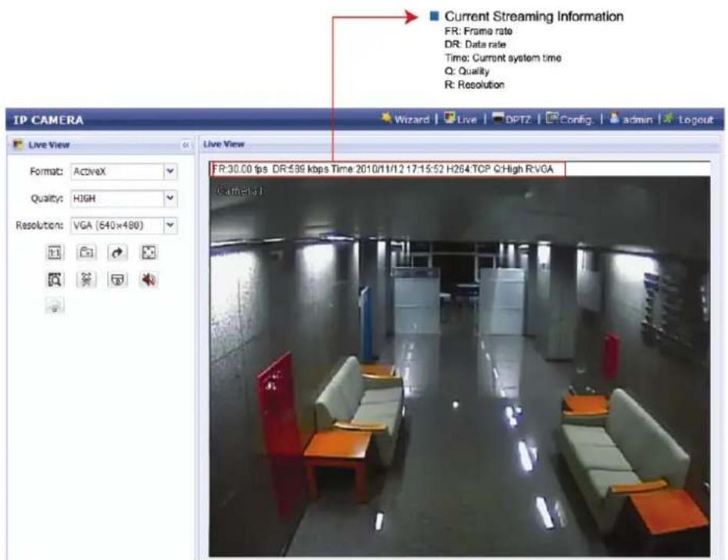Toggle the muted speaker audio icon
The height and width of the screenshot is (560, 728).
[148, 280]
